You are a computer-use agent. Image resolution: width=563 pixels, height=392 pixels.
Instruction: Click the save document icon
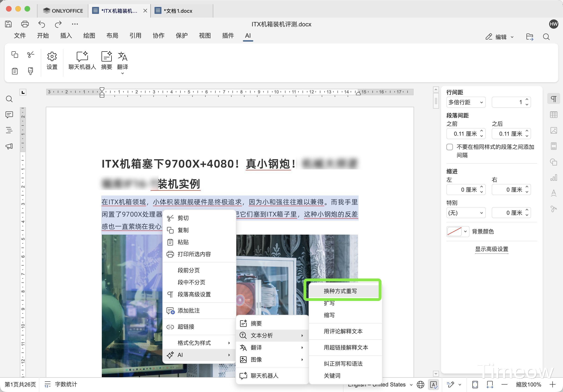click(x=8, y=24)
